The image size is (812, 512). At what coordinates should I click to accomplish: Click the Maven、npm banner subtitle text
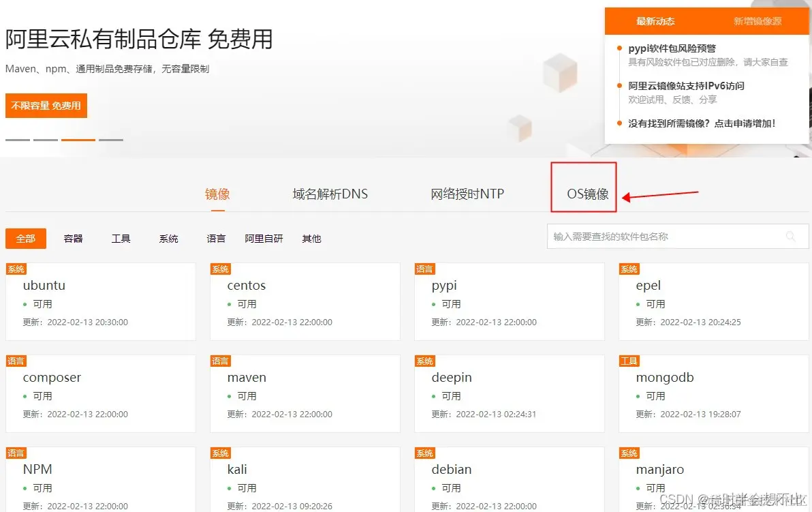107,69
